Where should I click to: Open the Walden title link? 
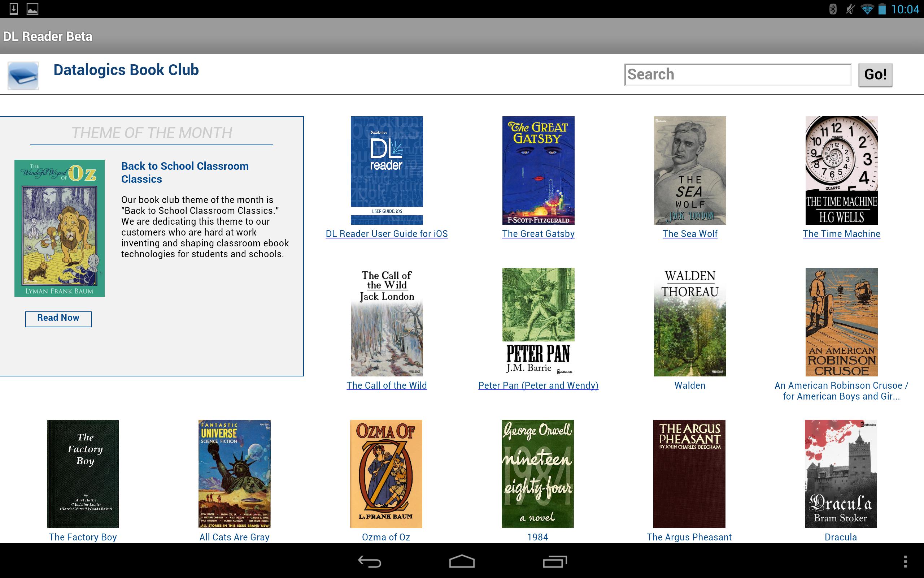[x=690, y=385]
